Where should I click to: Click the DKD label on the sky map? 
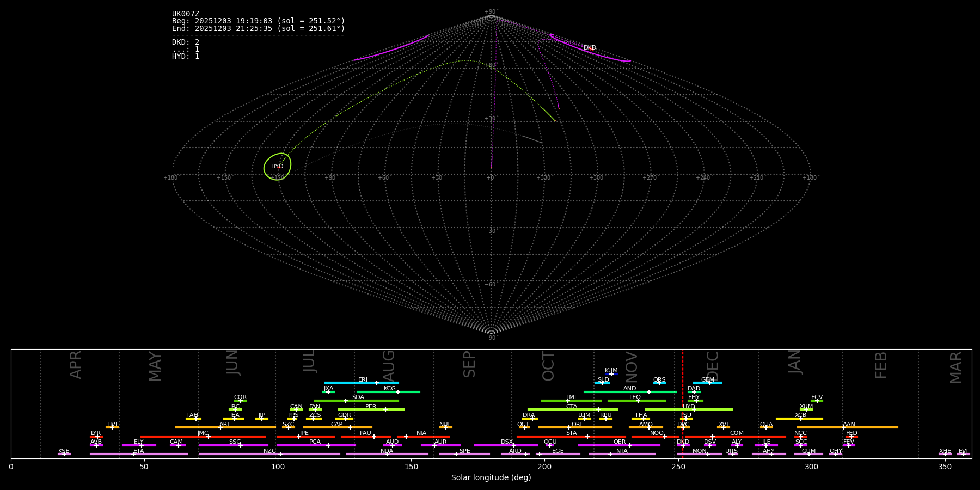tap(590, 48)
